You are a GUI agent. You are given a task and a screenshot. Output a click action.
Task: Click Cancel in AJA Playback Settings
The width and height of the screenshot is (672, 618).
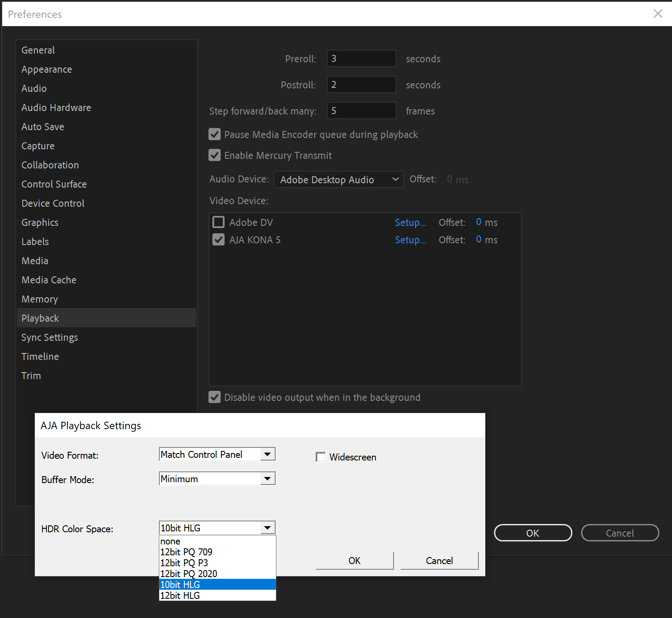pos(440,561)
